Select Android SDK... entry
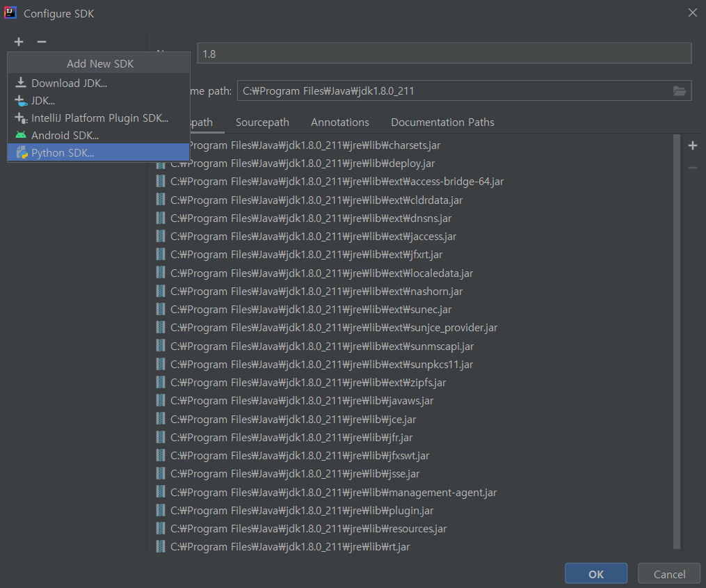This screenshot has height=588, width=706. point(99,135)
